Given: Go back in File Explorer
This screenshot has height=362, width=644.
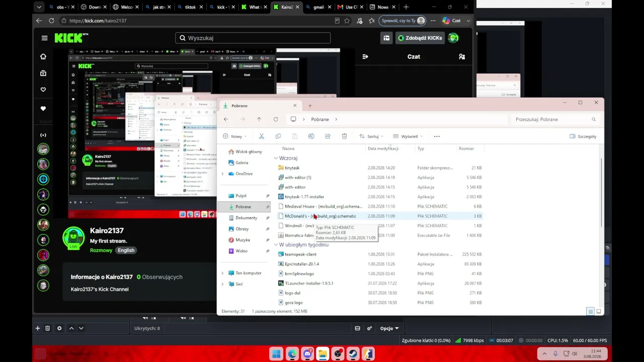Looking at the screenshot, I should click(226, 119).
